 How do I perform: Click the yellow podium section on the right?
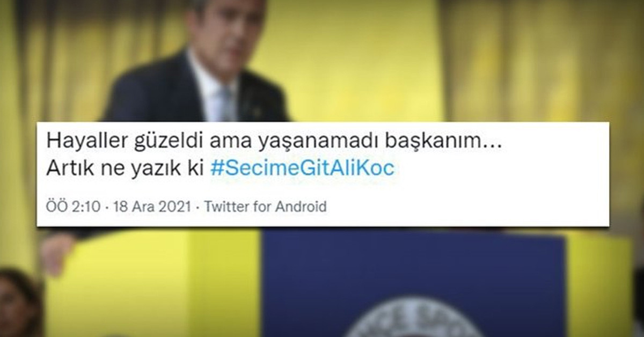pyautogui.click(x=598, y=284)
